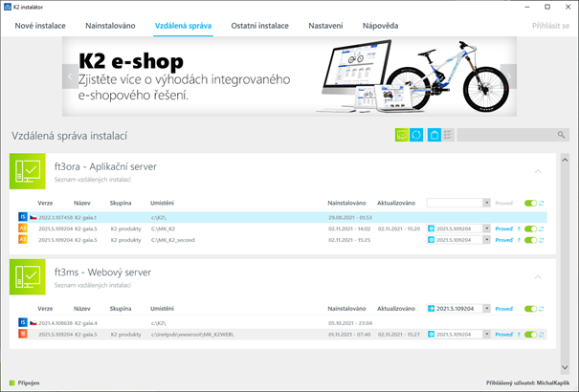Image resolution: width=579 pixels, height=392 pixels.
Task: Open the Nastavení tab
Action: 325,26
